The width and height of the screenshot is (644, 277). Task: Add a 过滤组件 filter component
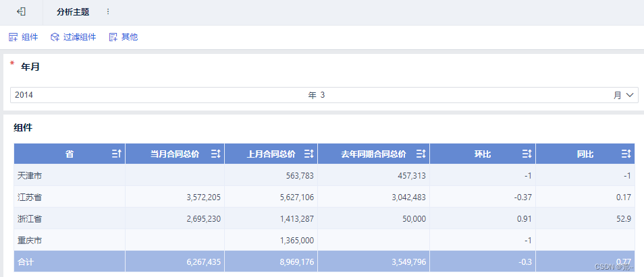click(73, 37)
